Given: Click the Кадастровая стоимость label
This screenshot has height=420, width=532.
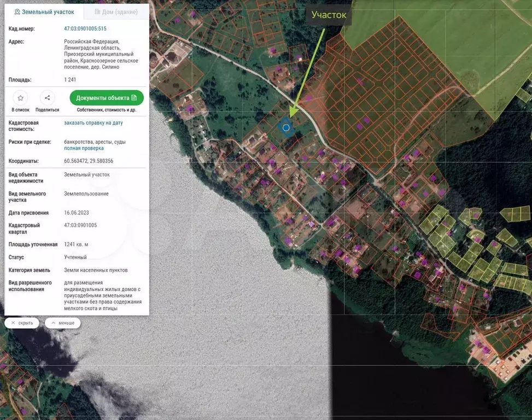Looking at the screenshot, I should [x=24, y=126].
